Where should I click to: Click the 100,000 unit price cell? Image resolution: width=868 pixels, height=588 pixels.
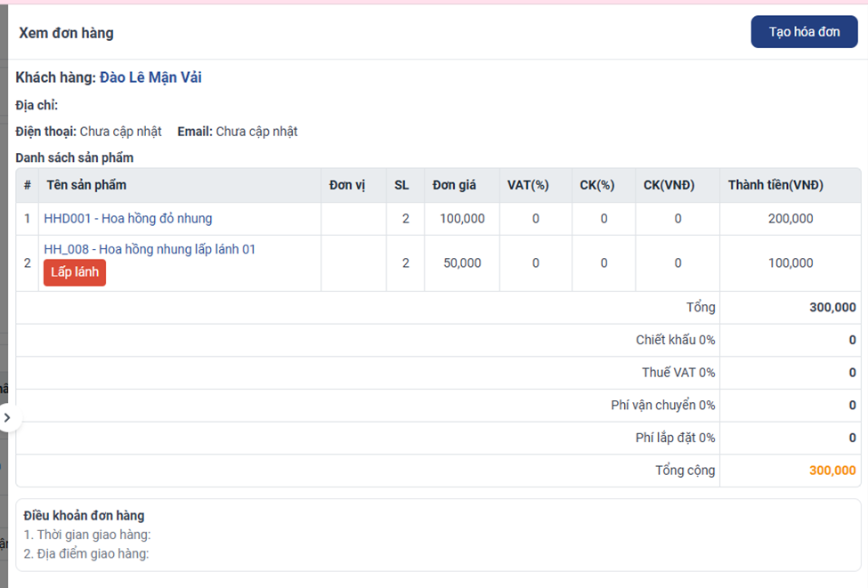462,218
